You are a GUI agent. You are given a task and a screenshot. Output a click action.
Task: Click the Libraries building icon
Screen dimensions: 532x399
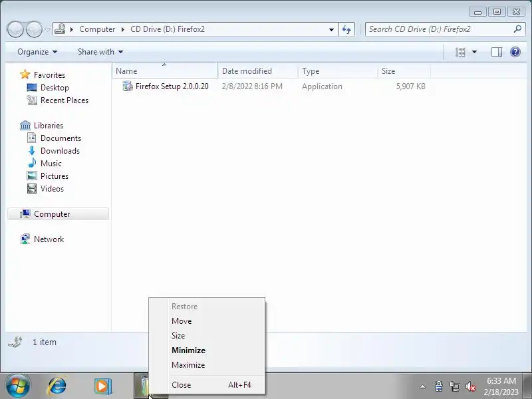coord(25,125)
